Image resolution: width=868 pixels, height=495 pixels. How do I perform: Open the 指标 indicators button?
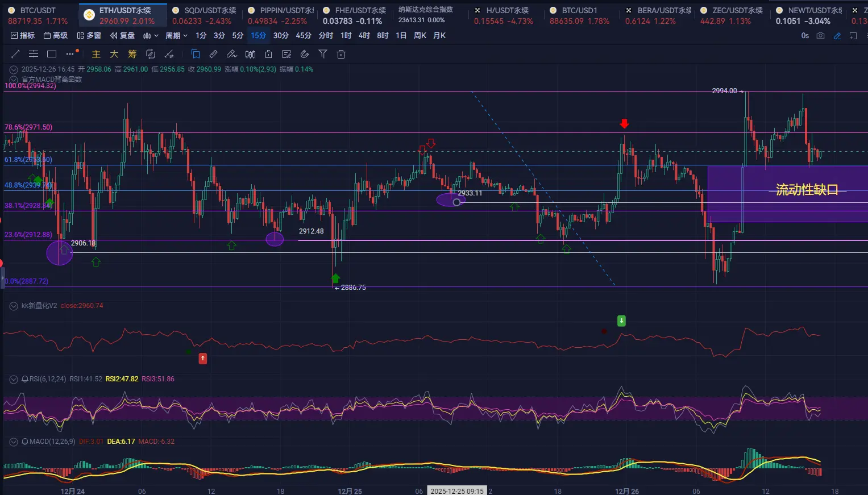[x=23, y=35]
